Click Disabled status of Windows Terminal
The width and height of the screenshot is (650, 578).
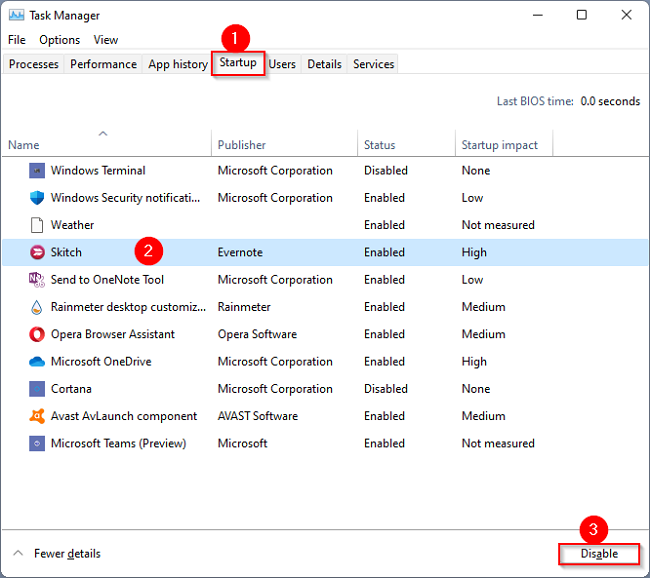tap(386, 170)
